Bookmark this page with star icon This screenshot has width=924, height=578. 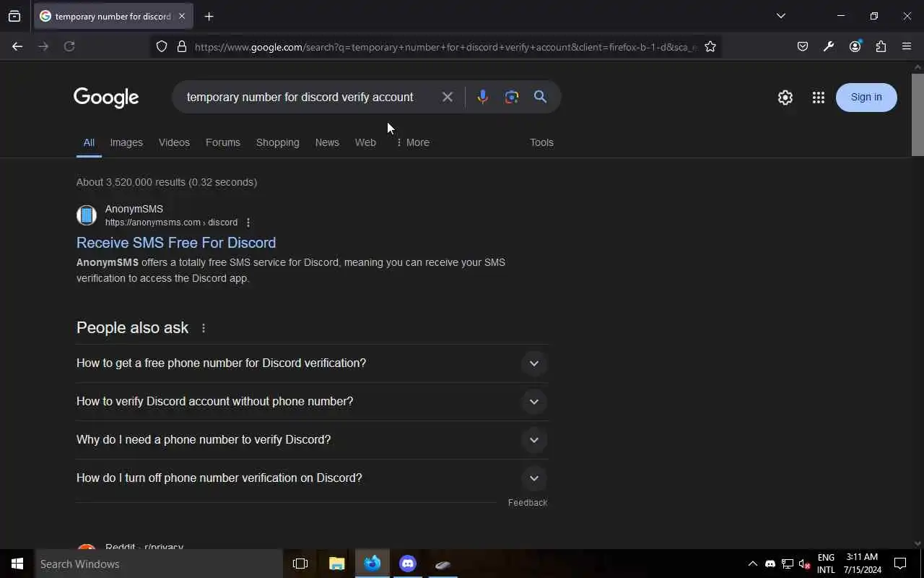710,46
